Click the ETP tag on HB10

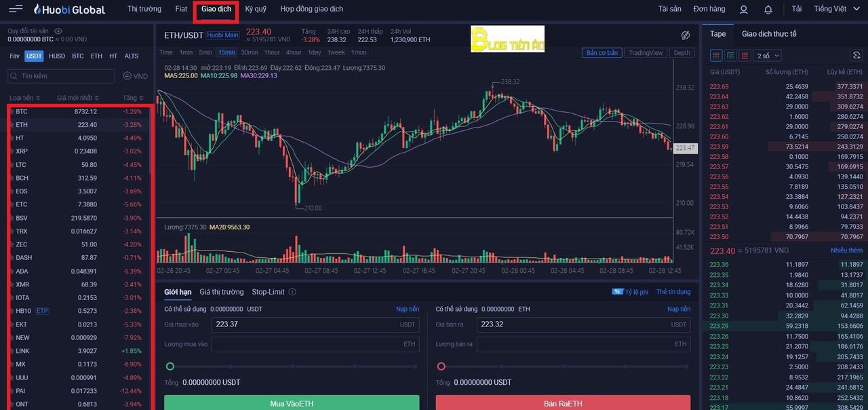(x=42, y=311)
